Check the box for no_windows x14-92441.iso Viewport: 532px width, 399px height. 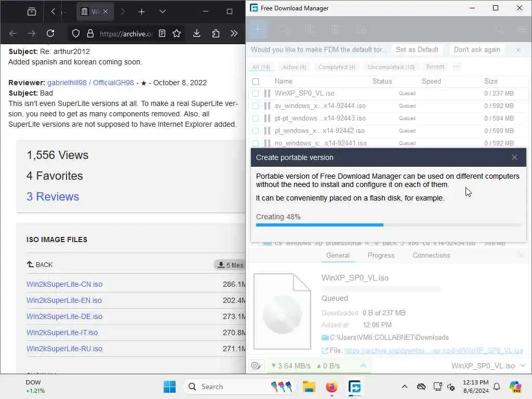coord(256,143)
